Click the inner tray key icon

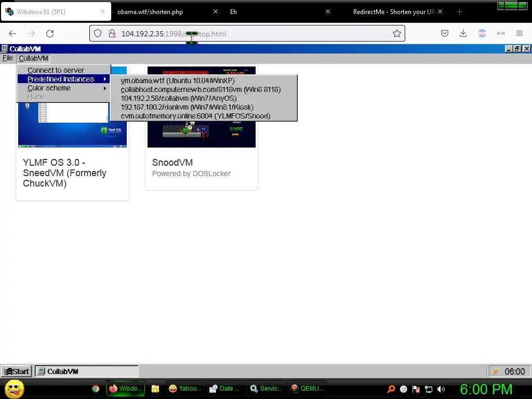[495, 371]
